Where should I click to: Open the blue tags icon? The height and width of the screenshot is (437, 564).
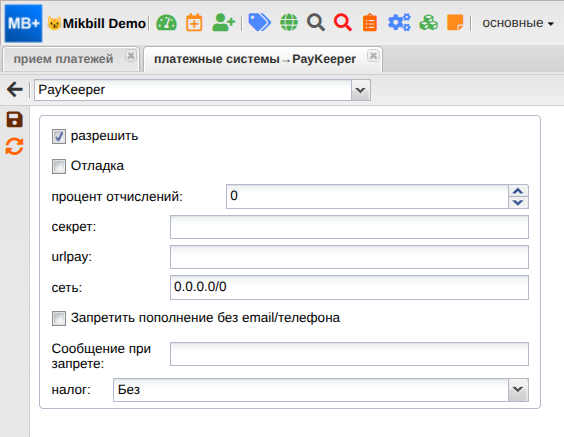(260, 23)
